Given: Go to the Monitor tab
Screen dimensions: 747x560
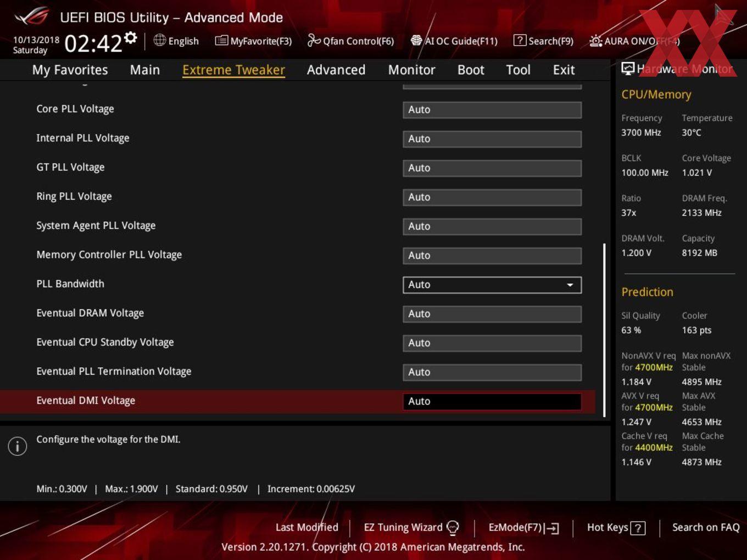Looking at the screenshot, I should click(411, 70).
